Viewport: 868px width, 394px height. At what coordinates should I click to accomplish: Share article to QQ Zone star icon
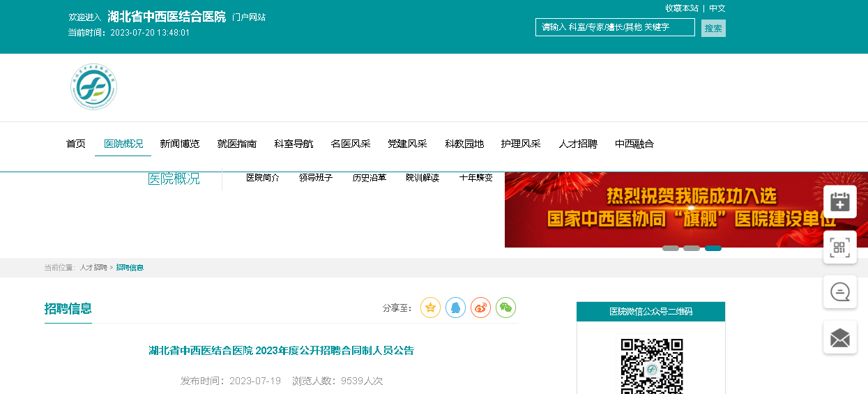[x=430, y=308]
